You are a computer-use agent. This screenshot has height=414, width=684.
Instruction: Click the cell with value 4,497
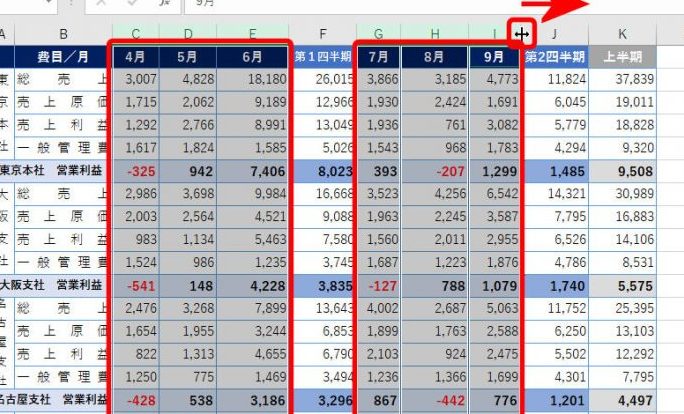click(x=622, y=400)
